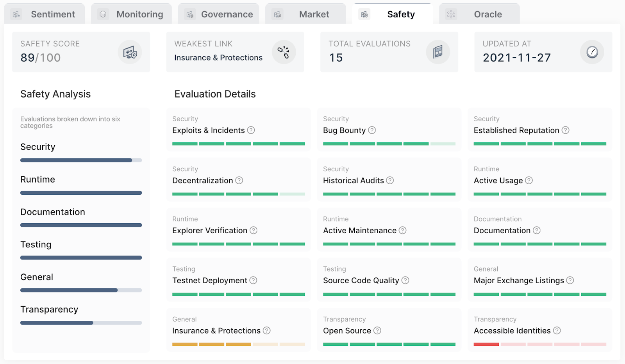Image resolution: width=625 pixels, height=364 pixels.
Task: Click help icon next to Accessible Identities
Action: pyautogui.click(x=557, y=331)
